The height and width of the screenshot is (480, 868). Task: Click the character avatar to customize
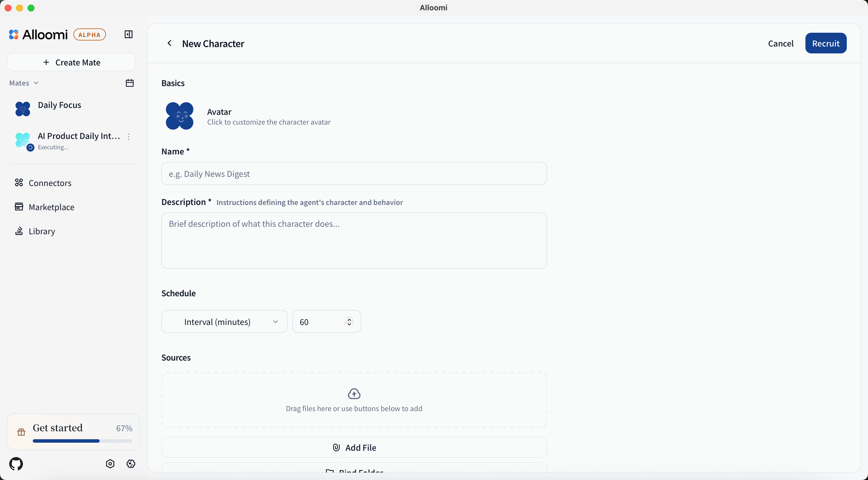click(x=180, y=116)
